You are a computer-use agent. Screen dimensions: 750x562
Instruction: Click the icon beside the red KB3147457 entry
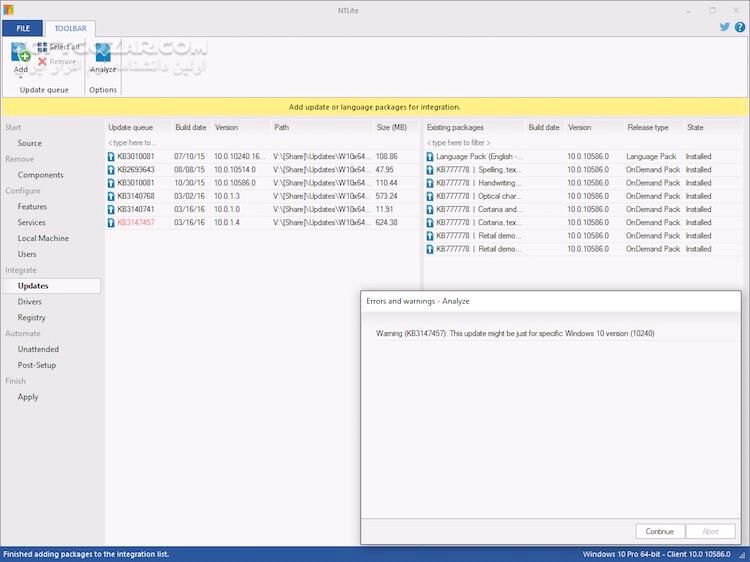point(112,223)
